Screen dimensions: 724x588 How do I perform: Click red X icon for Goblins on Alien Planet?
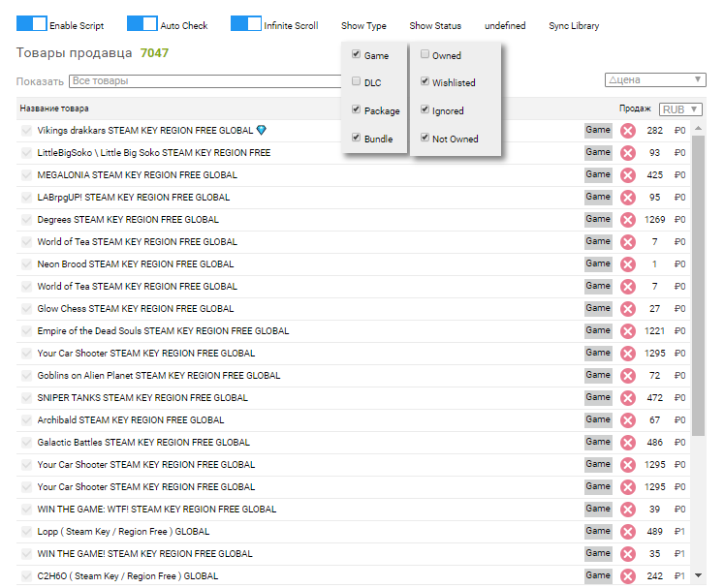(x=627, y=376)
